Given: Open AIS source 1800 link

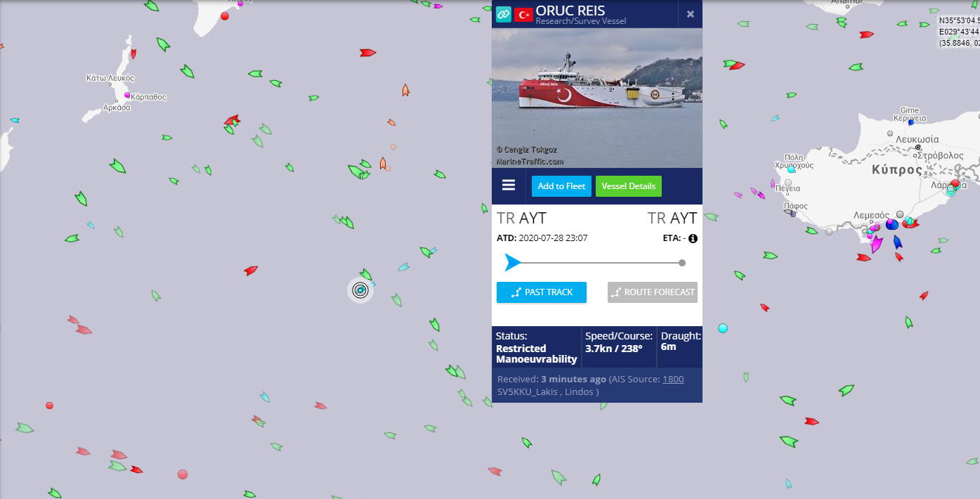Looking at the screenshot, I should point(673,380).
